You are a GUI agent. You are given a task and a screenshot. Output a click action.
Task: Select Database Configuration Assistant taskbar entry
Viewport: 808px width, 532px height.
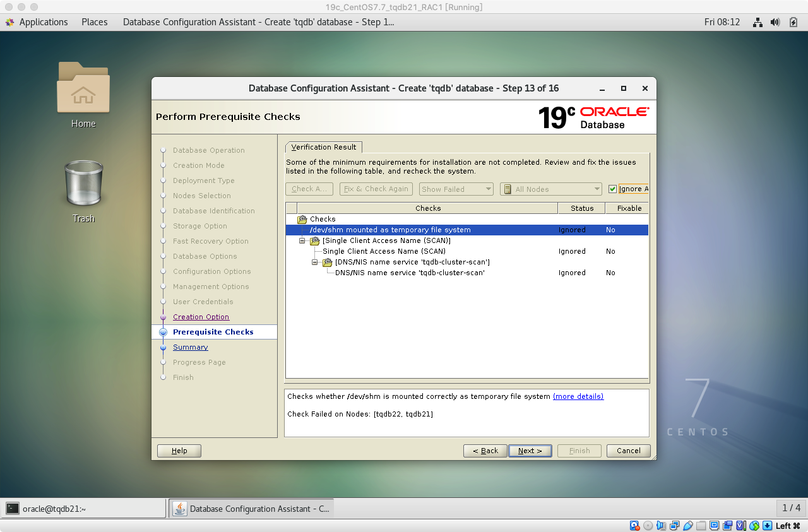[251, 509]
